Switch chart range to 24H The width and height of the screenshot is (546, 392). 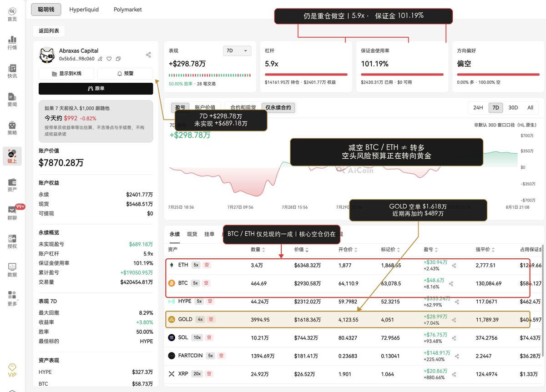click(x=478, y=108)
